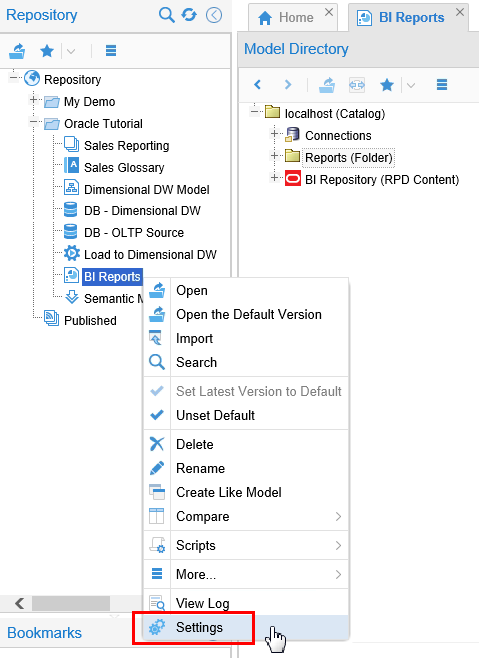
Task: Collapse the Repository root node
Action: 14,78
